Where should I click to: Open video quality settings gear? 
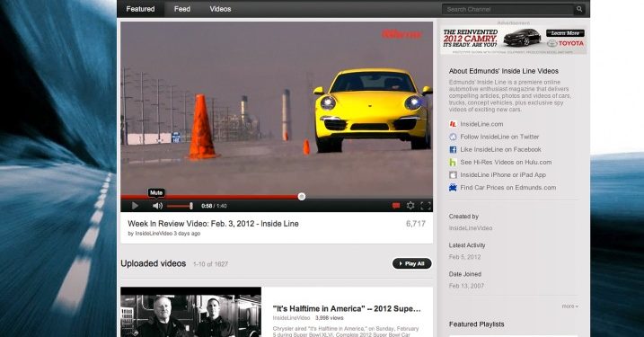pos(410,206)
